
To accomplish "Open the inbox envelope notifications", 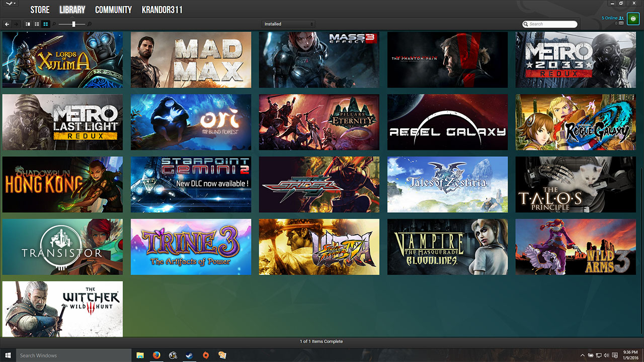I will [x=621, y=23].
